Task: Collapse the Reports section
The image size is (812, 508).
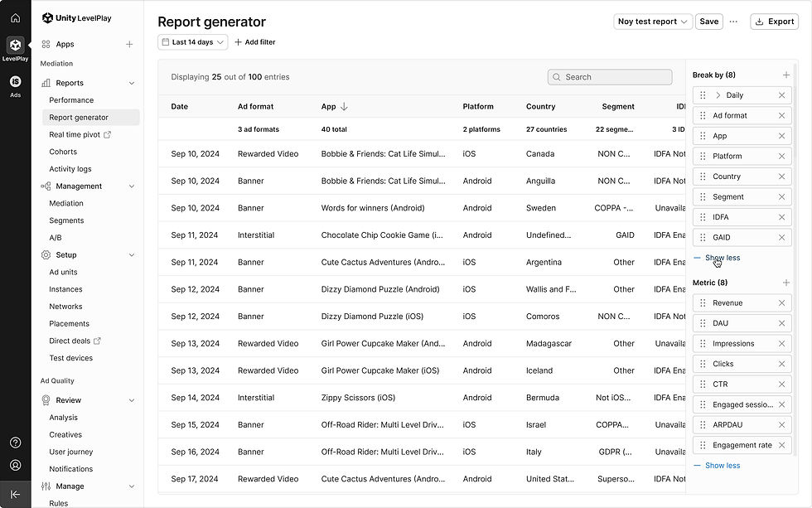Action: coord(132,83)
